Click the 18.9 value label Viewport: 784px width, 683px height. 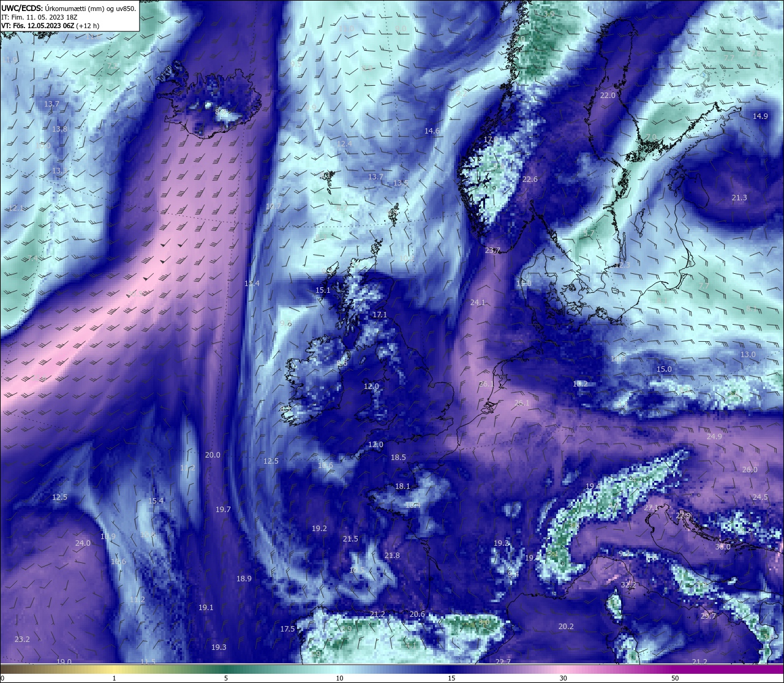coord(244,578)
